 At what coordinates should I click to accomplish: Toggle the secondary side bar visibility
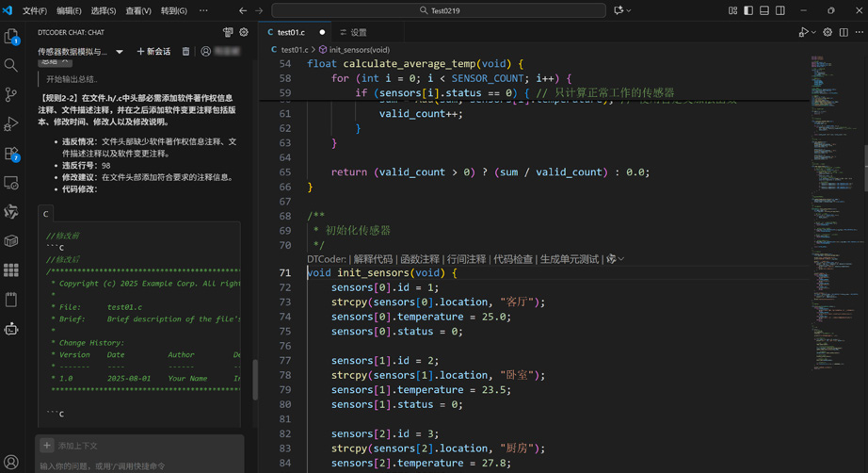(780, 10)
